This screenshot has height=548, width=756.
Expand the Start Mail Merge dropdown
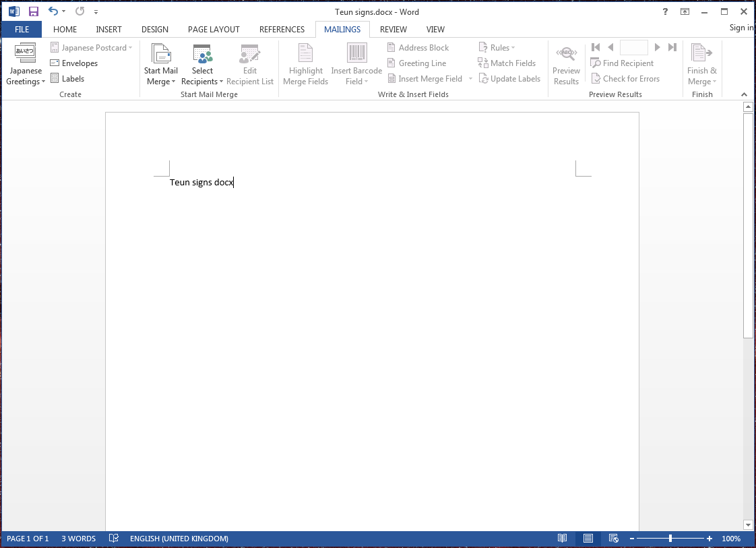[161, 75]
